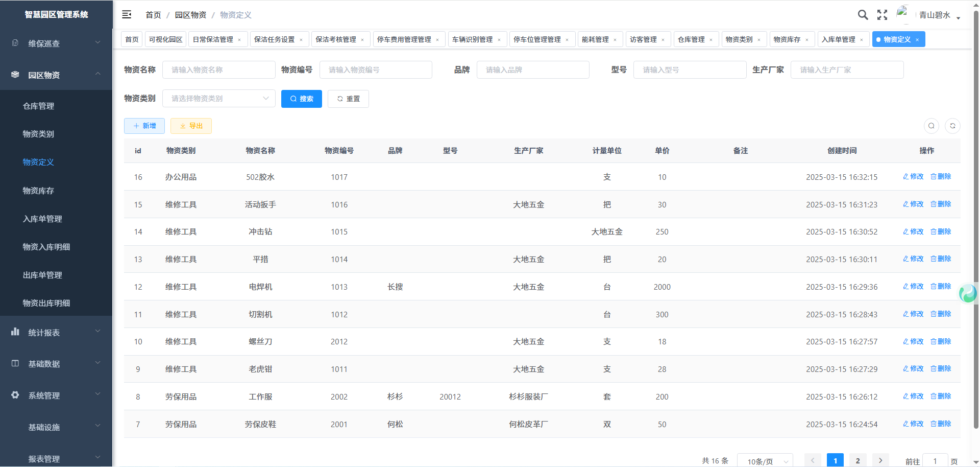This screenshot has width=980, height=467.
Task: Open the 10条/页 page size dropdown
Action: click(767, 461)
